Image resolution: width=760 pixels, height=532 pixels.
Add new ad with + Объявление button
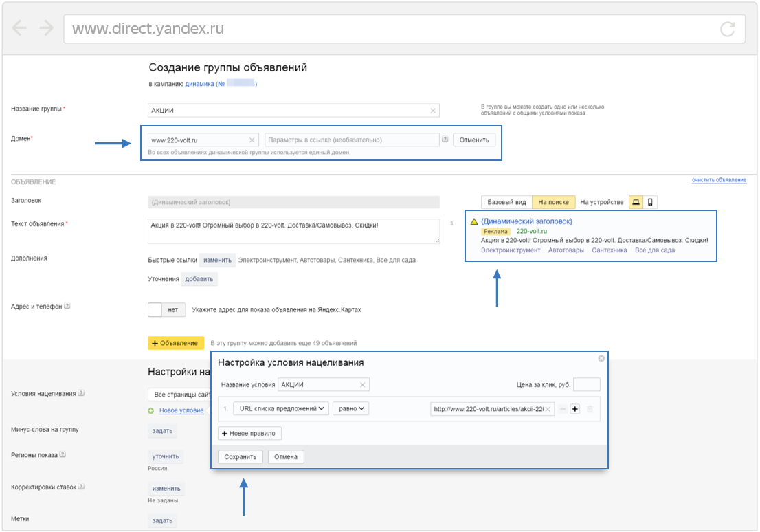(176, 343)
